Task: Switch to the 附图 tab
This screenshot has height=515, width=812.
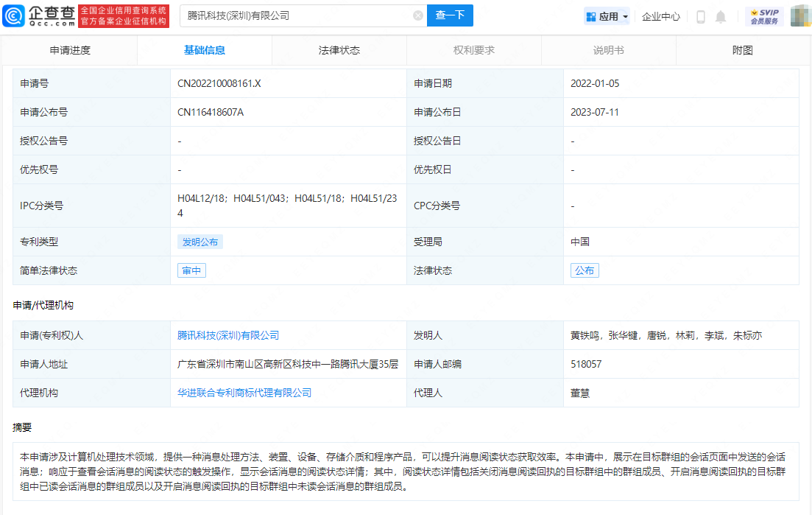Action: tap(743, 50)
